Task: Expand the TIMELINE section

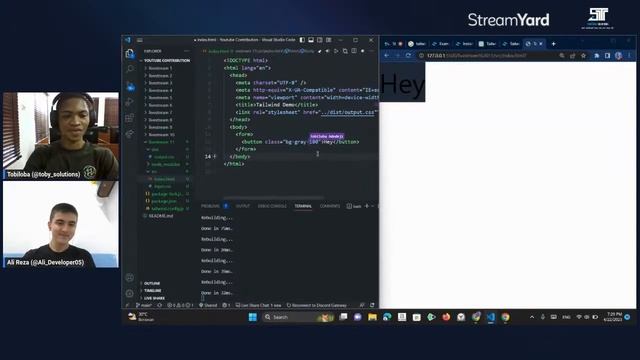Action: click(x=152, y=291)
